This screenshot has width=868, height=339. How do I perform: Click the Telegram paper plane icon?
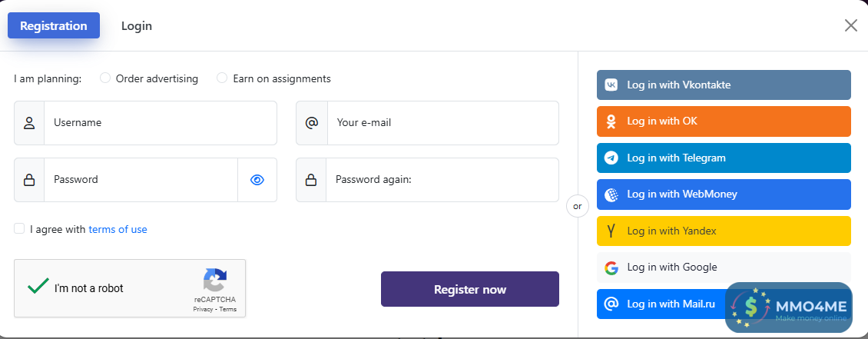pyautogui.click(x=611, y=158)
